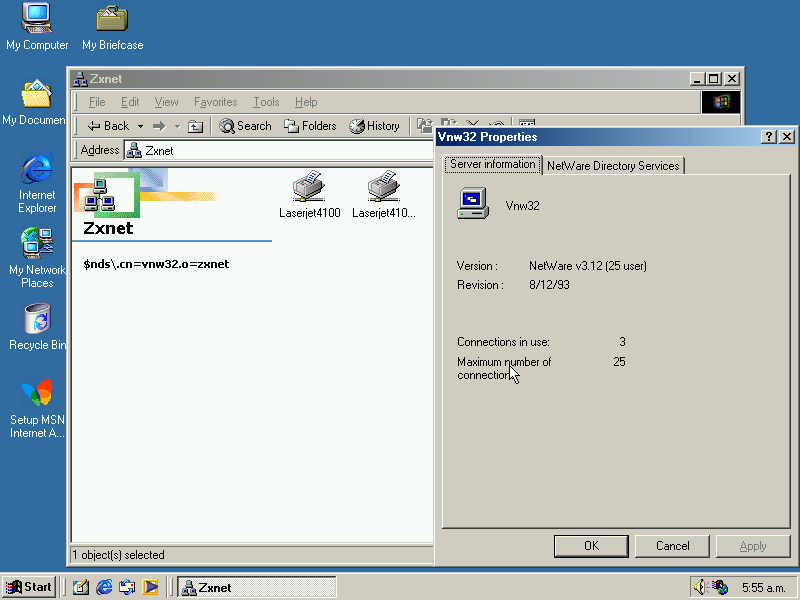
Task: Open the Edit menu in Zxnet
Action: point(130,102)
